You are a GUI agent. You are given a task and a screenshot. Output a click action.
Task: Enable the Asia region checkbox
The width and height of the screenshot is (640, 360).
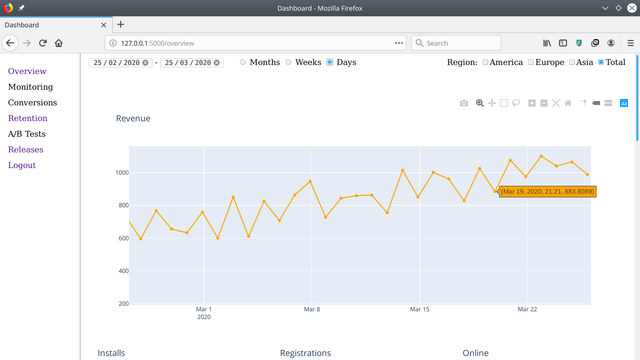tap(572, 62)
